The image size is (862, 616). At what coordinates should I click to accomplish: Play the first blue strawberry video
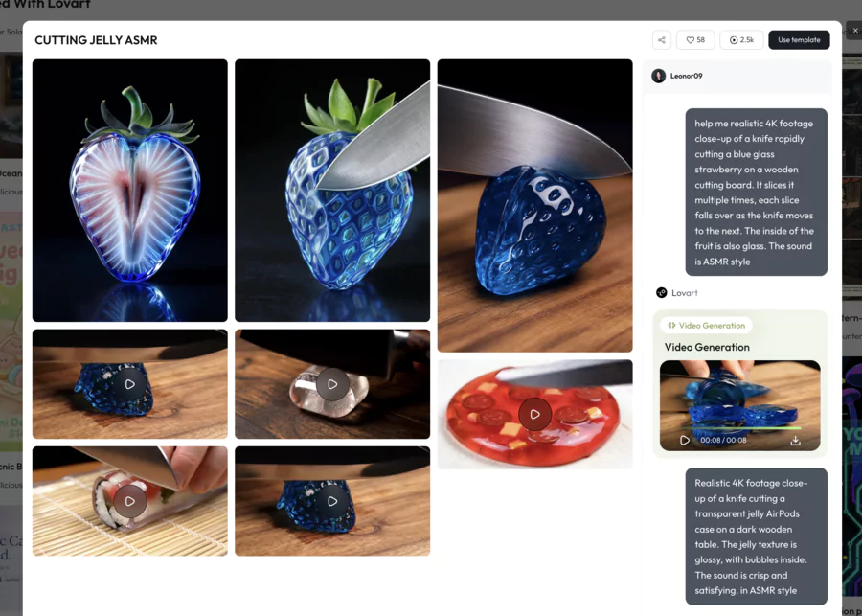[129, 384]
